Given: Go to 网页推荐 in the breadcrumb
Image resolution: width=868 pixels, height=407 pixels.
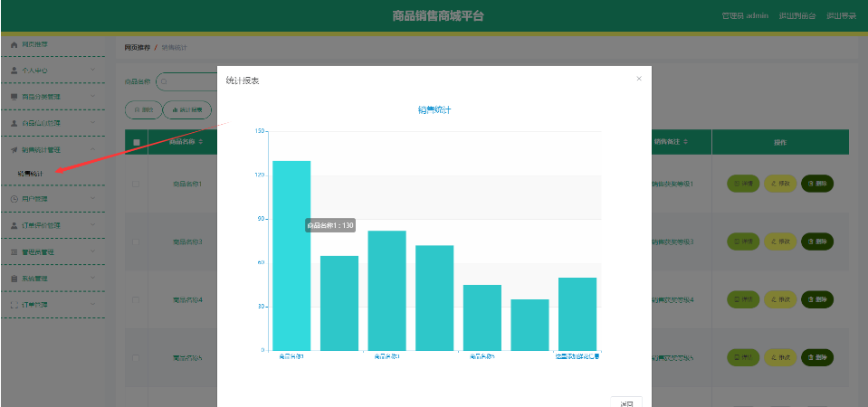Looking at the screenshot, I should pos(138,48).
